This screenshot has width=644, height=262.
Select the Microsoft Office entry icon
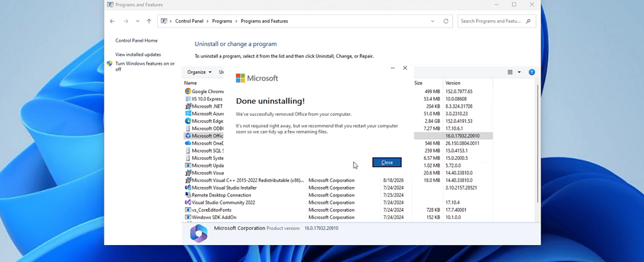(x=187, y=136)
